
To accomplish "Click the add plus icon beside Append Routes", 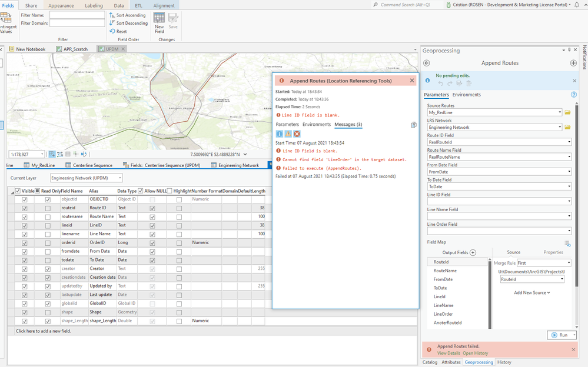I will pyautogui.click(x=573, y=63).
